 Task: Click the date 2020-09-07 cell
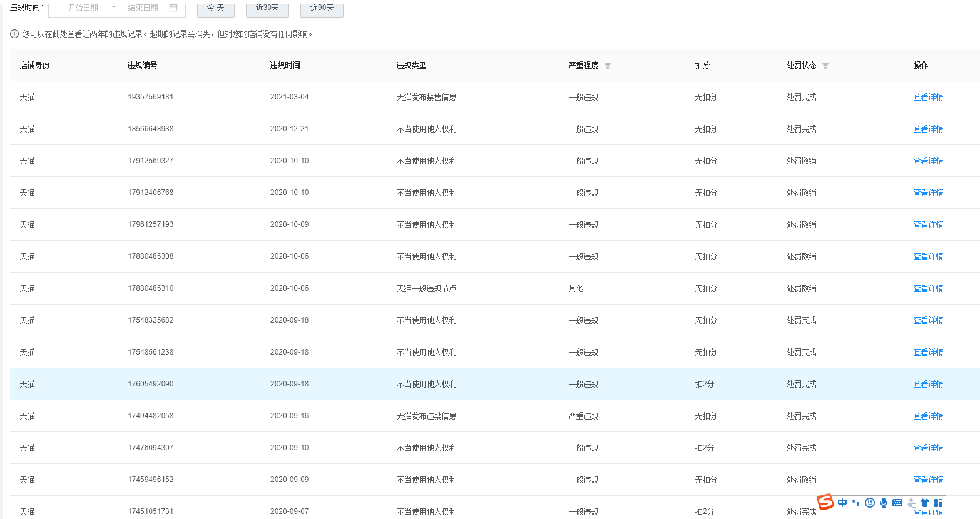click(289, 511)
